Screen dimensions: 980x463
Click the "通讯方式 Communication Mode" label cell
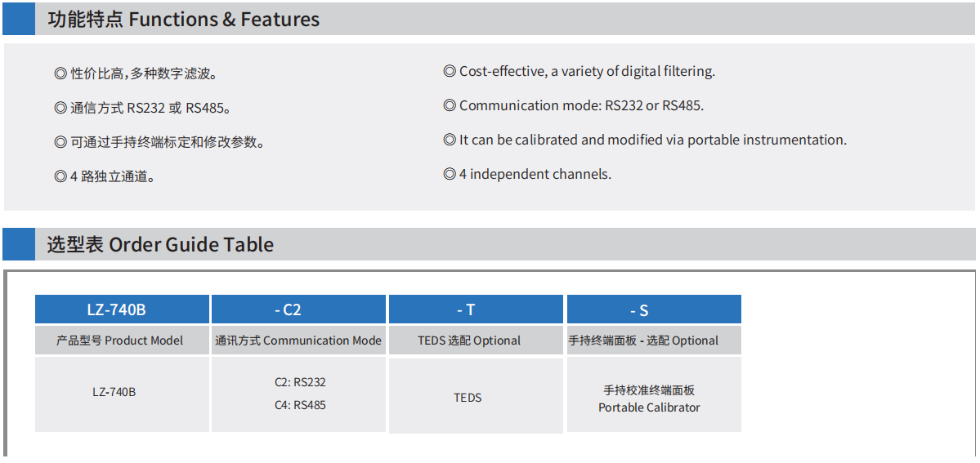coord(298,341)
